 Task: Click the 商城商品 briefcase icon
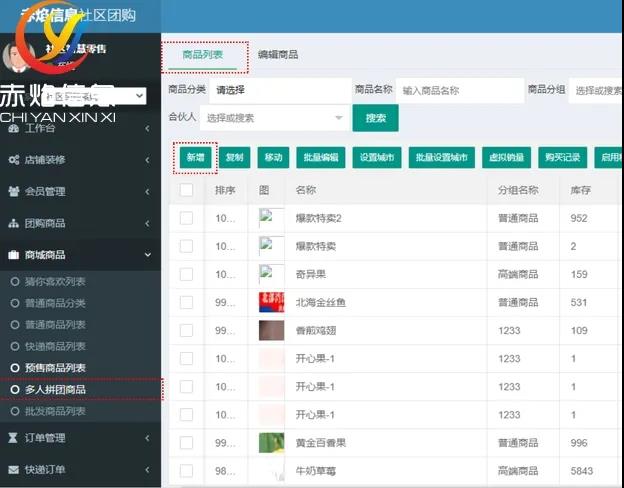coord(14,255)
